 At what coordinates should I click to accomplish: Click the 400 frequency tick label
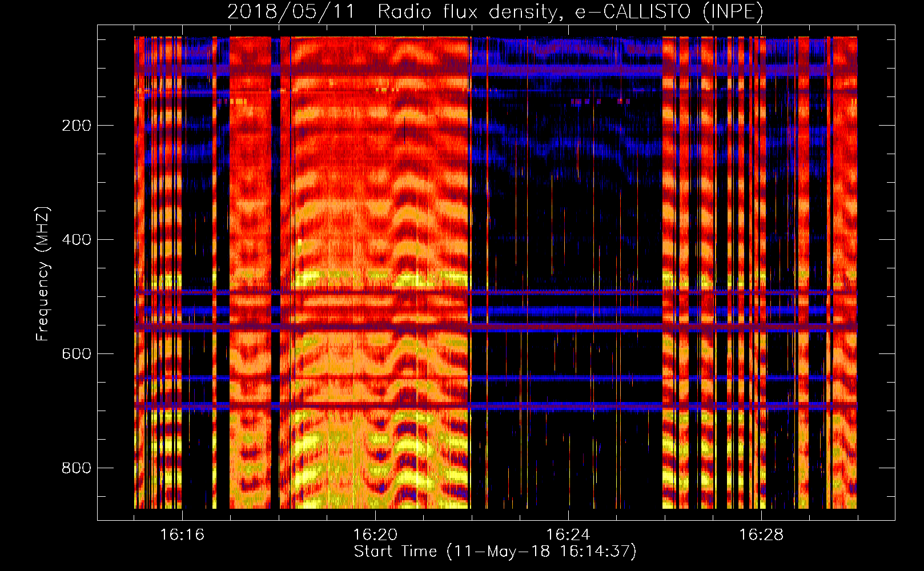(77, 240)
